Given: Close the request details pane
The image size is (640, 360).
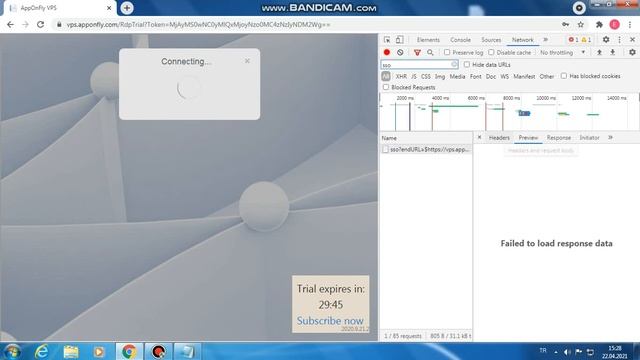Looking at the screenshot, I should [479, 138].
